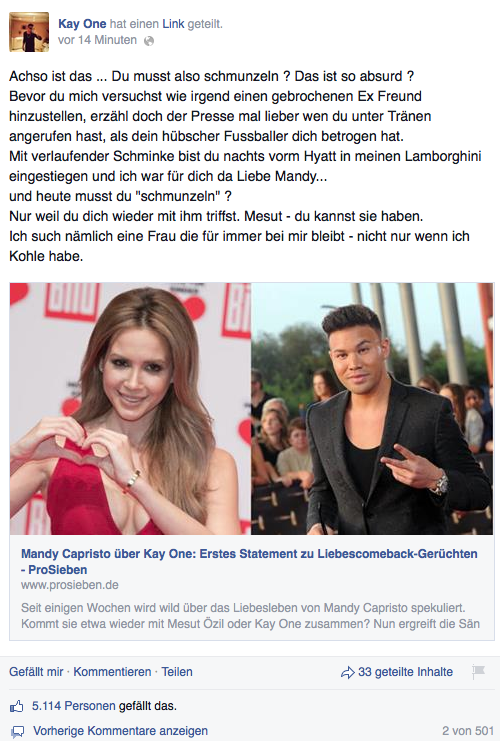
Task: Click the article description snippet
Action: click(250, 616)
